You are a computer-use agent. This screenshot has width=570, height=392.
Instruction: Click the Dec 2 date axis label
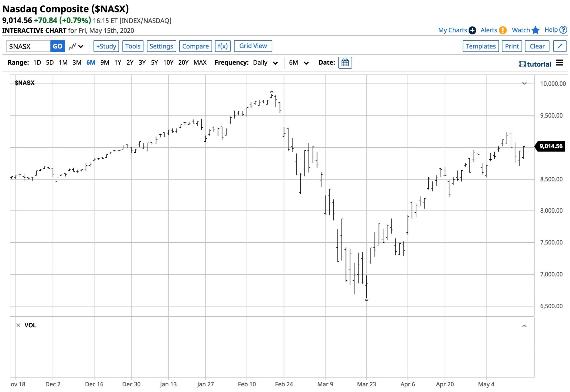click(x=53, y=384)
